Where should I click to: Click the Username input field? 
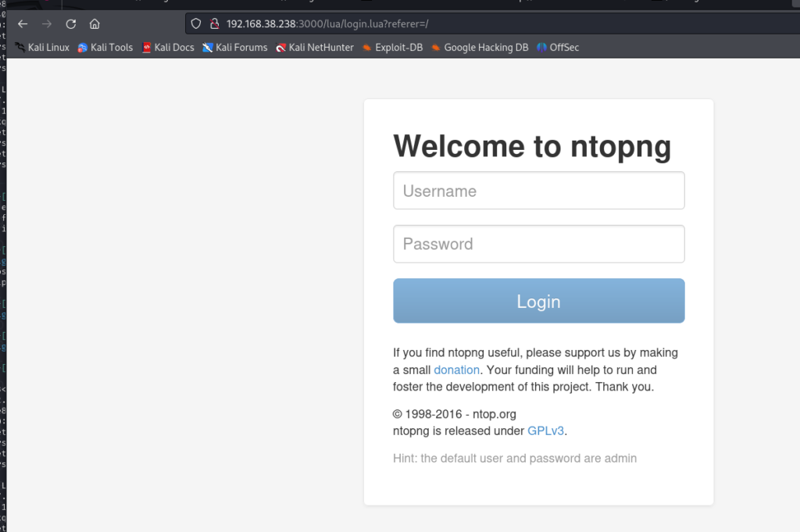(539, 191)
